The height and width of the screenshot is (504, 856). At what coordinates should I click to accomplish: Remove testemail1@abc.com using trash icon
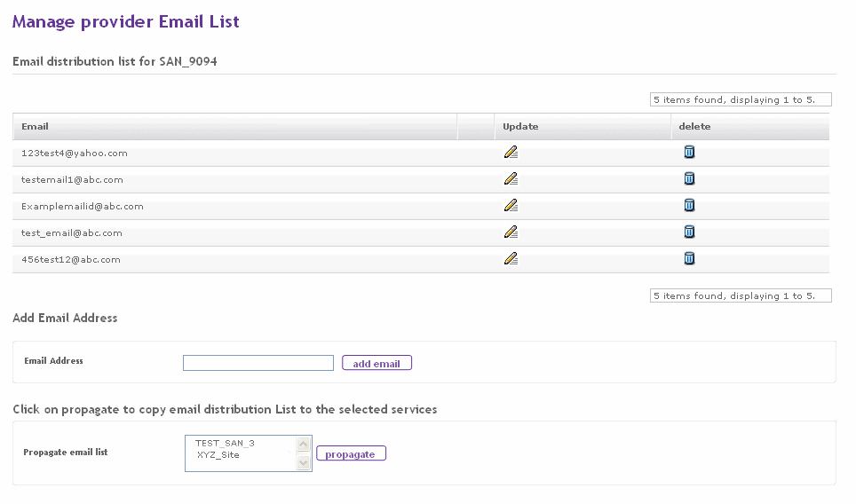pos(689,178)
